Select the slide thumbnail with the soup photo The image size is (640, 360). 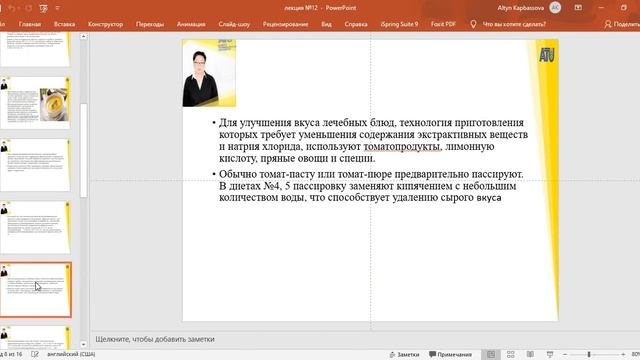point(35,103)
